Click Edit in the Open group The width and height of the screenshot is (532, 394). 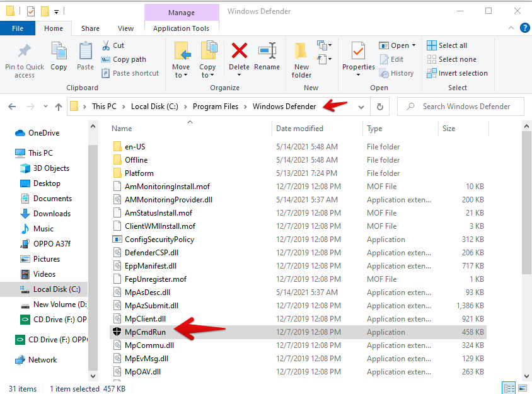[391, 59]
